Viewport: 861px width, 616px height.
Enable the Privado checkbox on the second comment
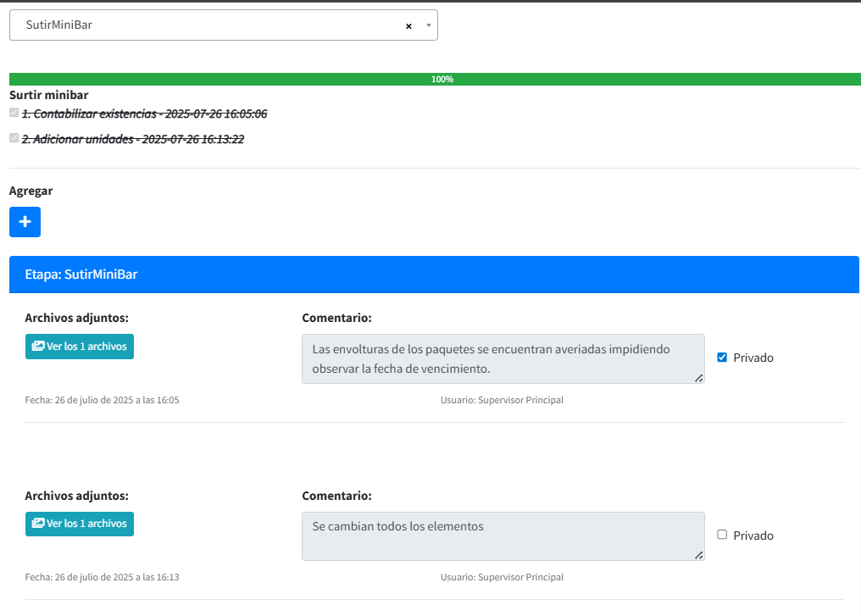[x=722, y=535]
